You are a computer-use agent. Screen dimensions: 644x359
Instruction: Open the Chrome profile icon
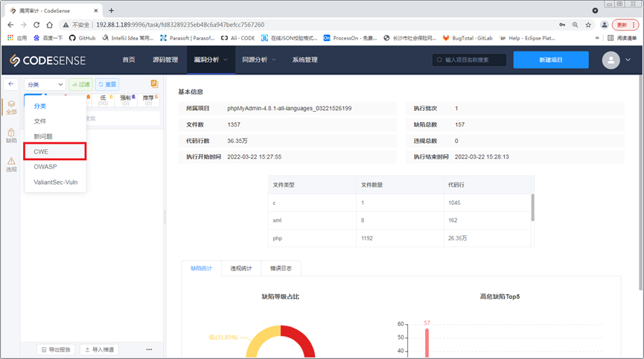604,25
